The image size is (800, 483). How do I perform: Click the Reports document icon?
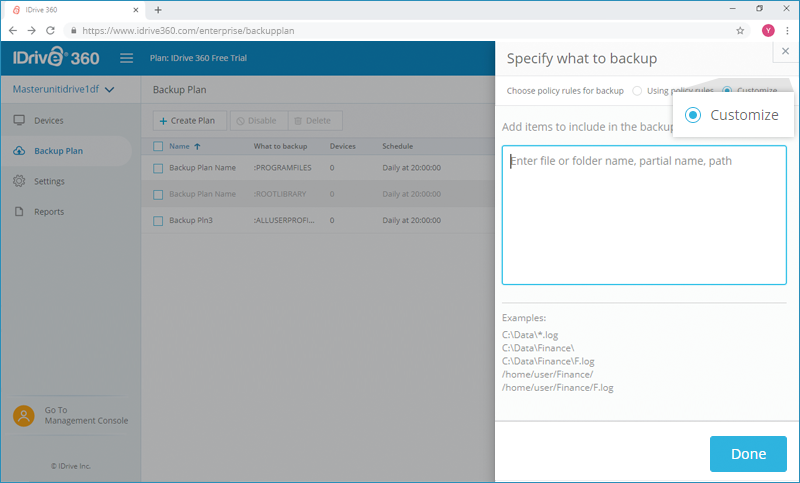[x=19, y=211]
